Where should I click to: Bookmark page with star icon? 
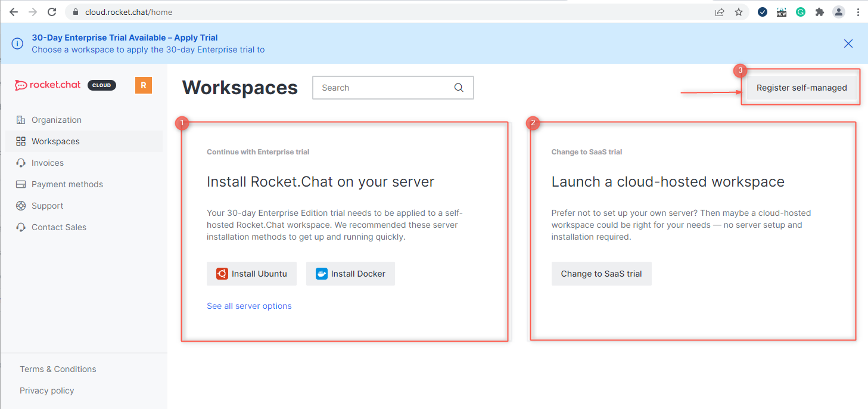click(x=739, y=12)
